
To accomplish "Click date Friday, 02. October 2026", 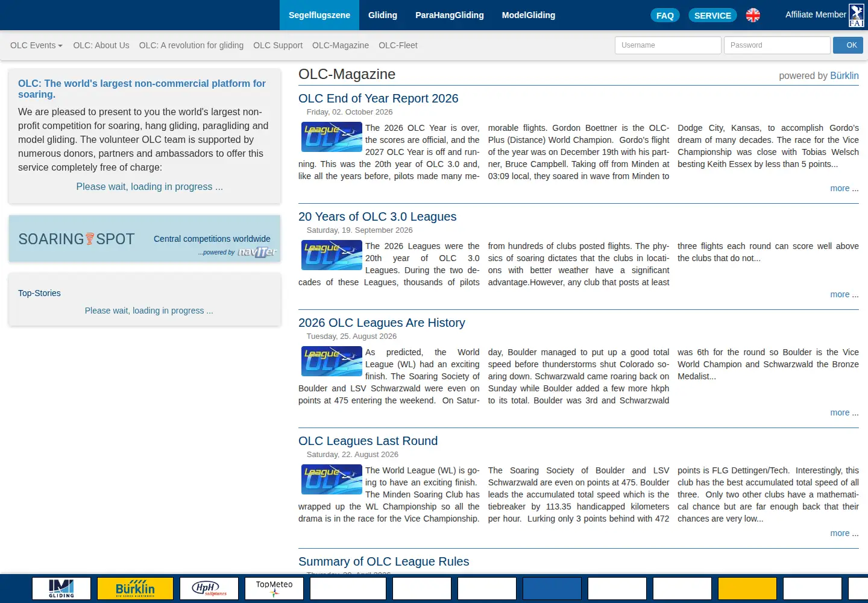I will click(x=350, y=112).
